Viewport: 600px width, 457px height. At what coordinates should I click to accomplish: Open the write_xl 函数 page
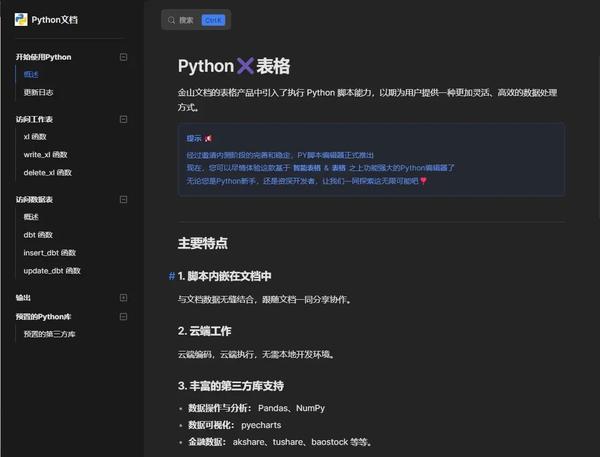point(46,155)
